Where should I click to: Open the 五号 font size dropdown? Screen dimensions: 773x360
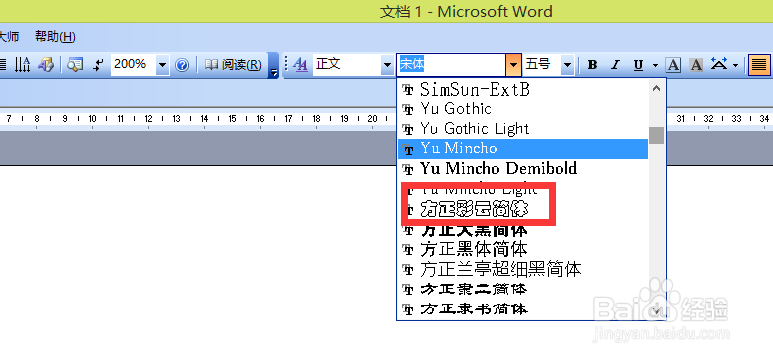[567, 65]
